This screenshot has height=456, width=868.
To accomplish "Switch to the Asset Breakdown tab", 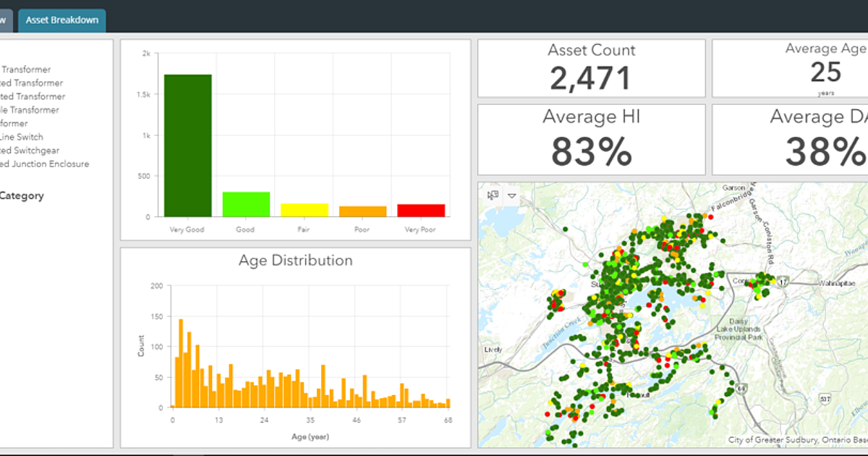I will coord(61,20).
